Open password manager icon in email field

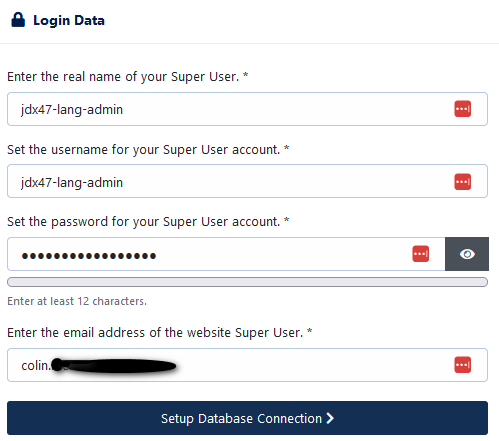coord(462,365)
